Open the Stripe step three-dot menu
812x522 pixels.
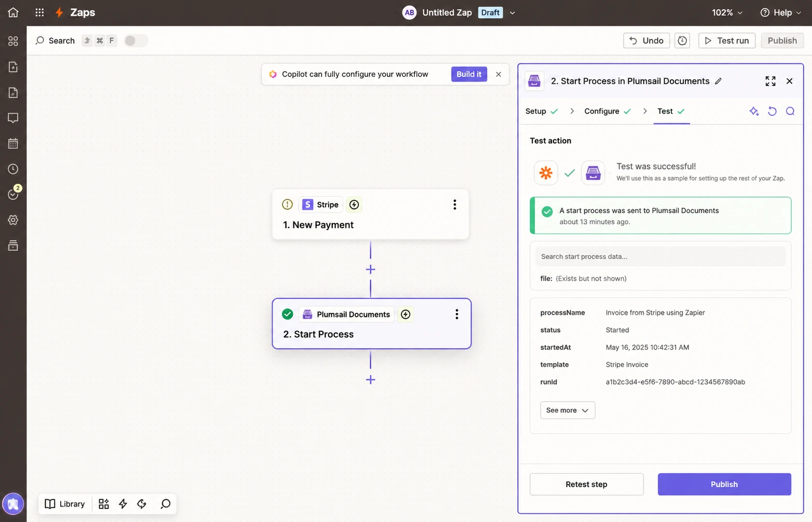455,204
